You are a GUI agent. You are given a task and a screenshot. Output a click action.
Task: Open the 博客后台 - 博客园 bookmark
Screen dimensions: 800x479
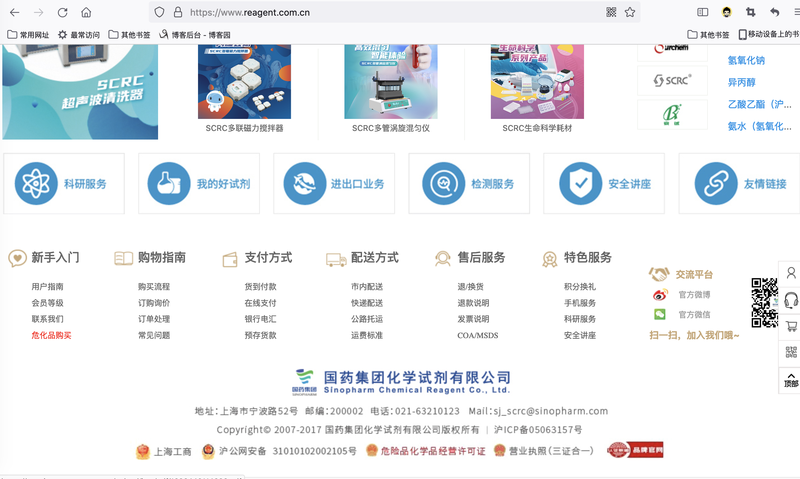[x=195, y=35]
